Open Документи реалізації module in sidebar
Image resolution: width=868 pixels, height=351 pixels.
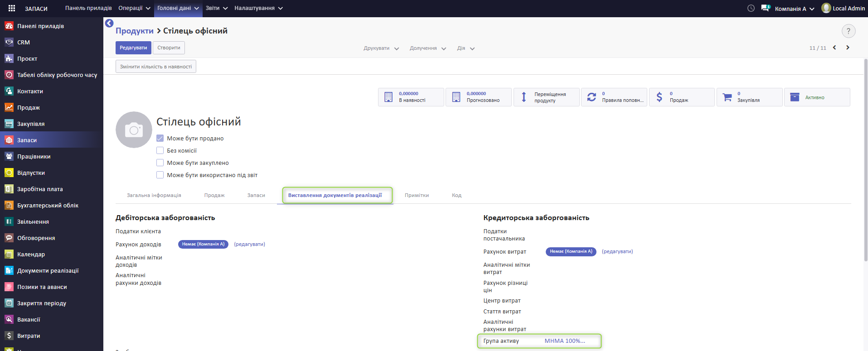click(x=52, y=270)
